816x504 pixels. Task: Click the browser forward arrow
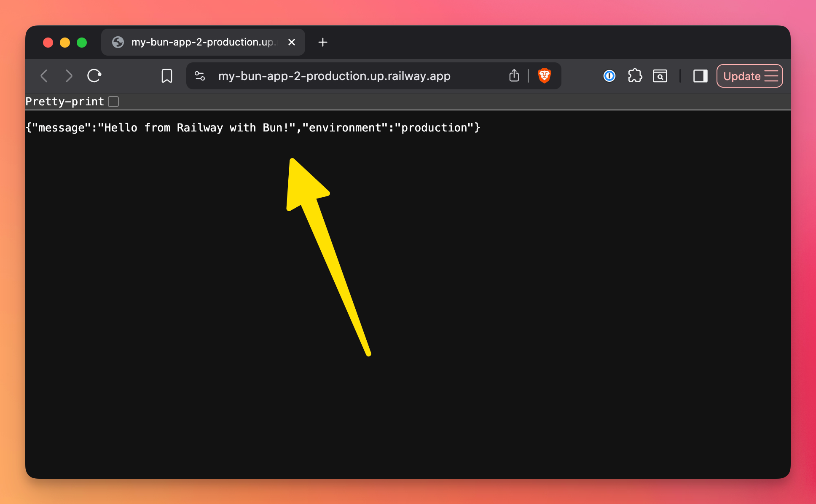69,76
